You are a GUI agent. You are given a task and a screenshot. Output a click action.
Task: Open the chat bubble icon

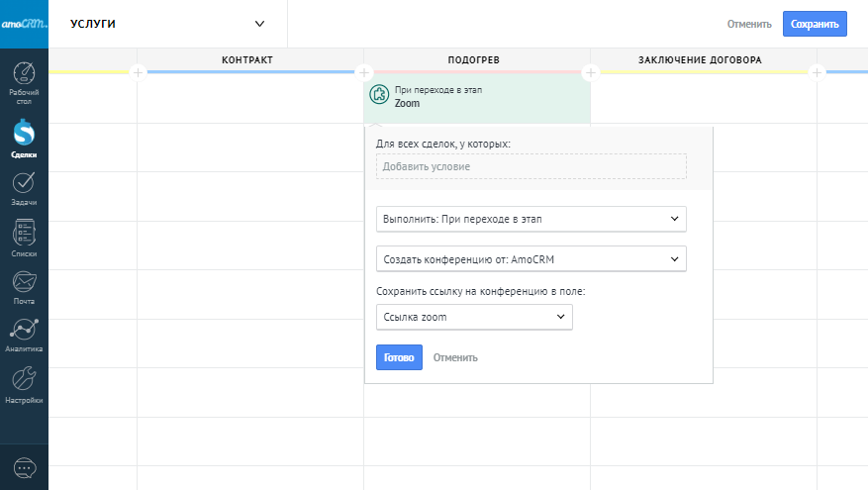click(25, 468)
